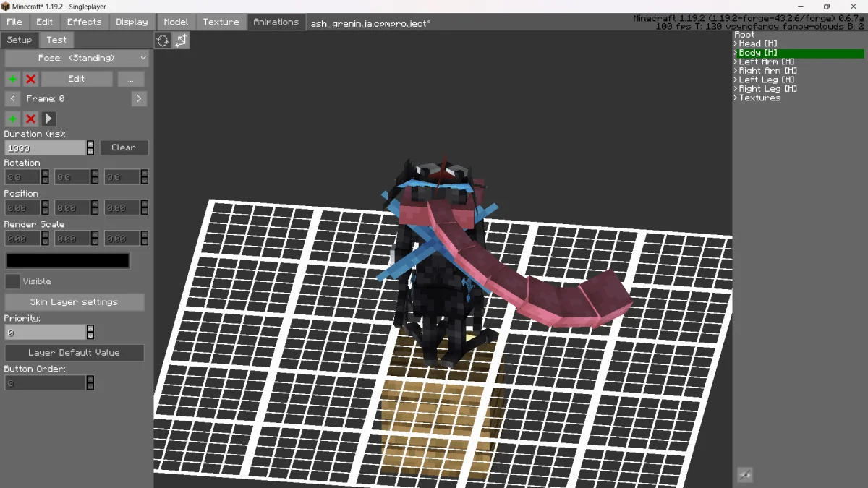868x488 pixels.
Task: Click the Position Z input field
Action: tap(122, 207)
